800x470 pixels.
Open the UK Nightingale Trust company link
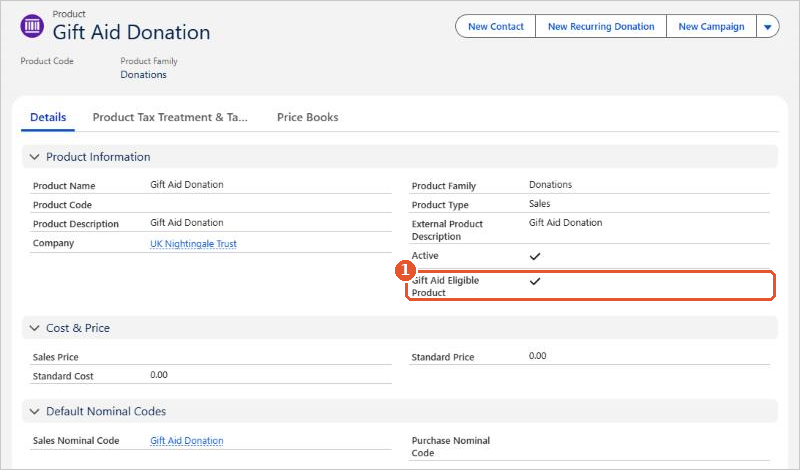tap(193, 243)
